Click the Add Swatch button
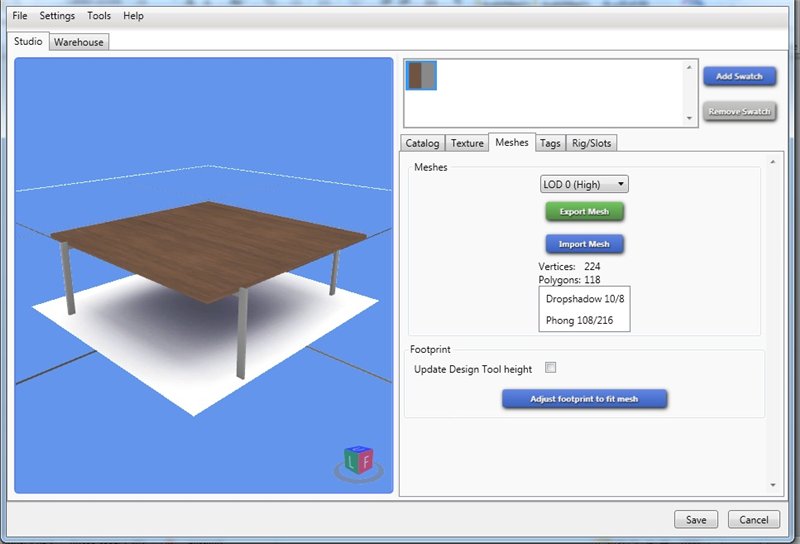This screenshot has height=544, width=800. (739, 77)
